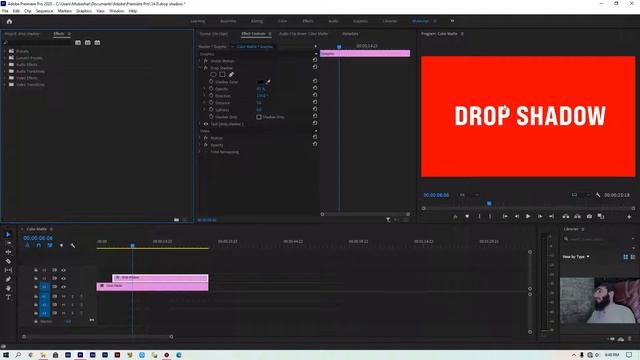
Task: Go to Out point in Program monitor
Action: click(551, 216)
